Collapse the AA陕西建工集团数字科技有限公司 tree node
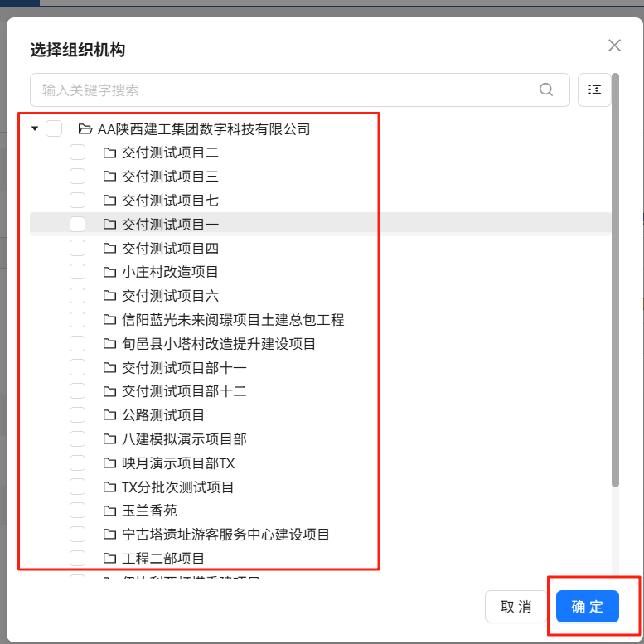The image size is (644, 644). coord(35,128)
